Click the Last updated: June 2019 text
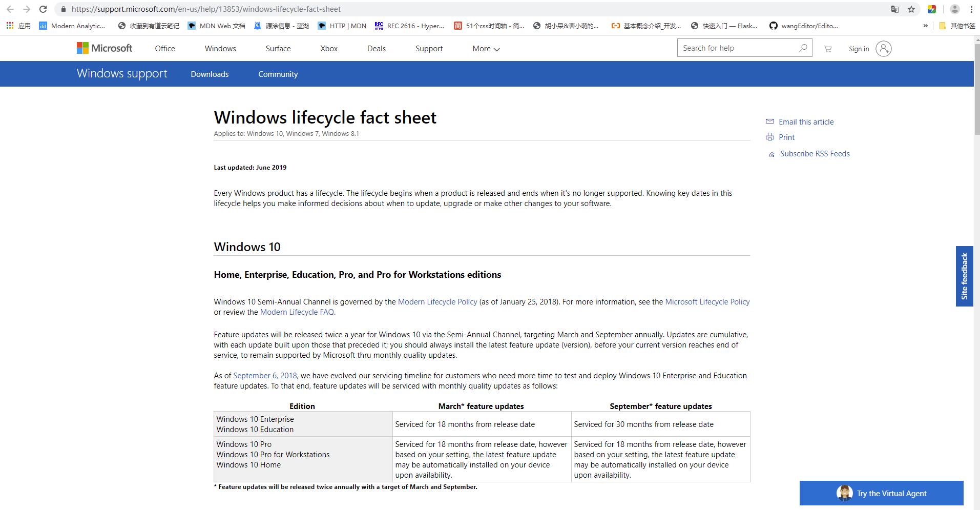The image size is (980, 510). click(250, 168)
